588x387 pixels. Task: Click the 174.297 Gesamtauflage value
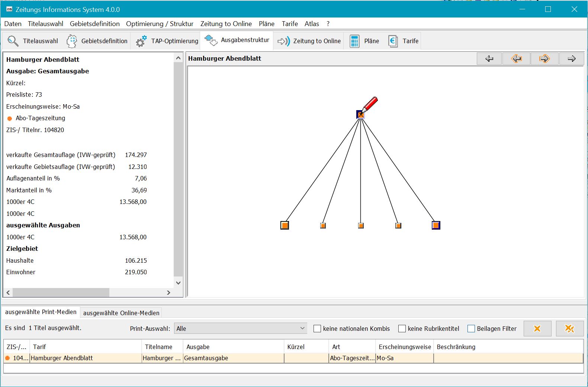(x=136, y=155)
